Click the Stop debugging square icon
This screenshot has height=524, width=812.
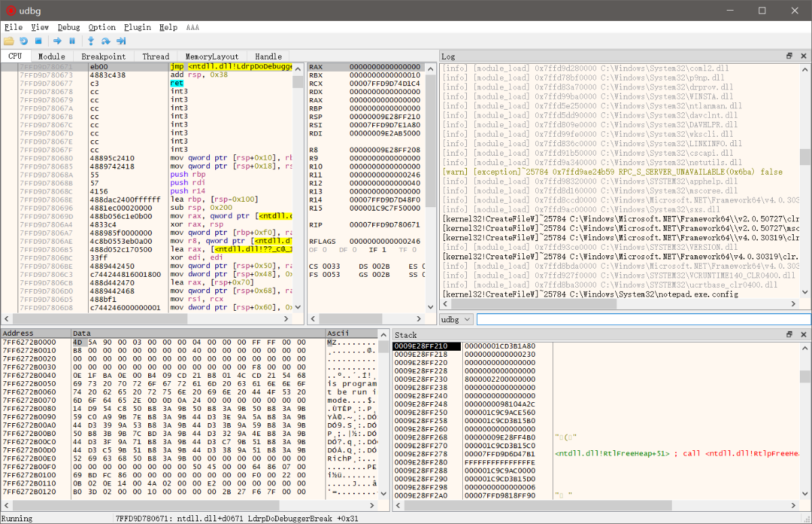[39, 41]
